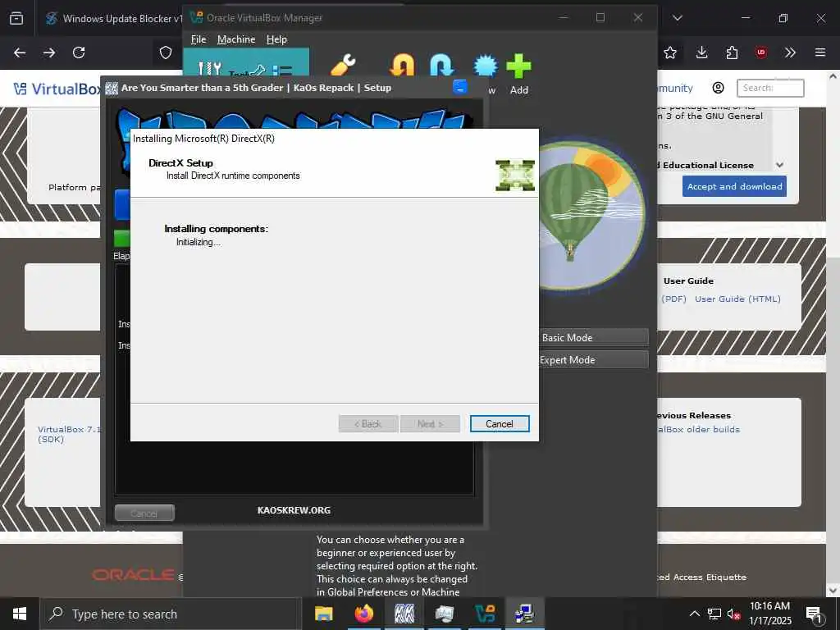840x630 pixels.
Task: Switch to the KaOs setup taskbar icon
Action: 404,614
